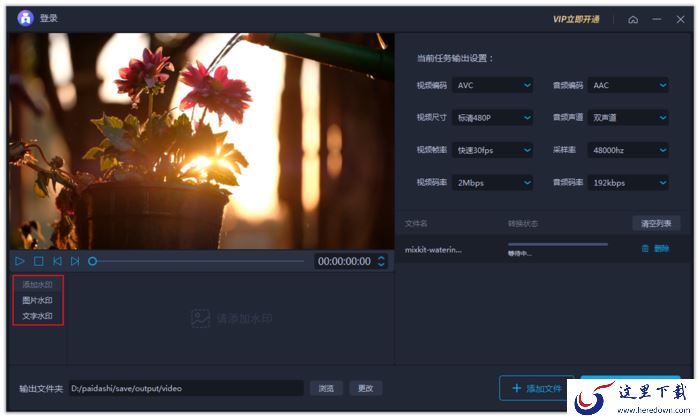700x418 pixels.
Task: Step back to previous frame
Action: pos(57,261)
